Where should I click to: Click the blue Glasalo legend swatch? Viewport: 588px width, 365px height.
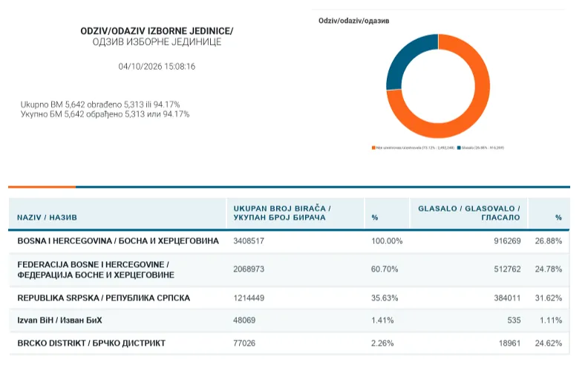click(459, 148)
